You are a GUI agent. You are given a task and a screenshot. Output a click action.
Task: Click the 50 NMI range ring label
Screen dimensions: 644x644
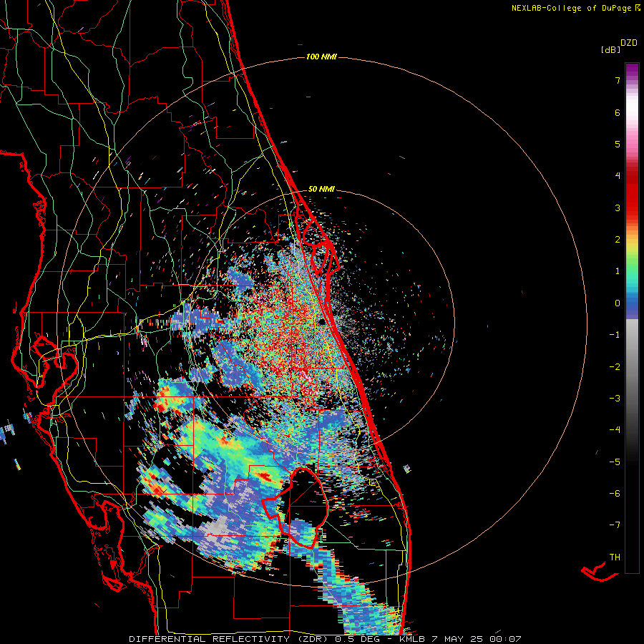coord(321,189)
